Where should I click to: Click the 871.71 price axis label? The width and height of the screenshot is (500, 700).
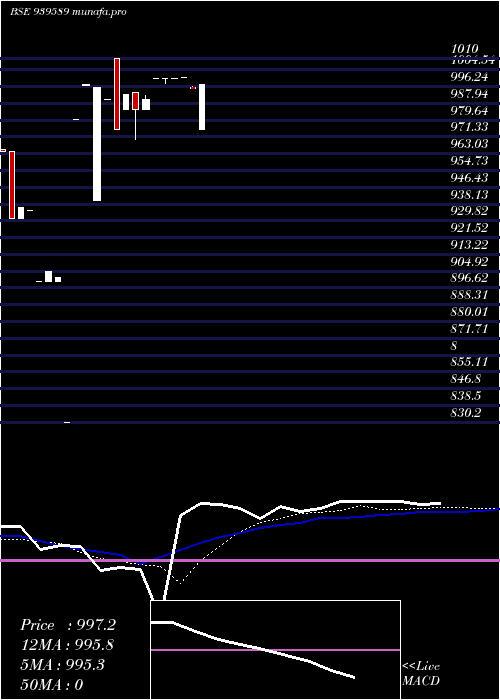469,329
